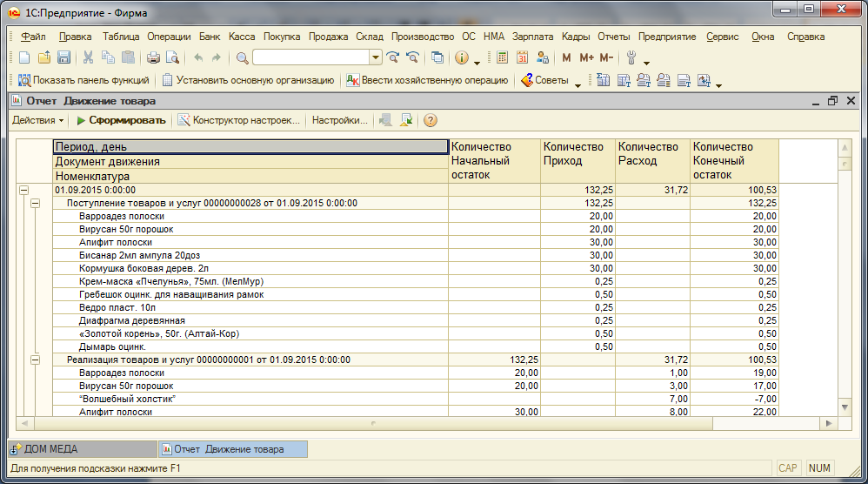Click the Сформировать button
This screenshot has width=868, height=484.
(121, 120)
